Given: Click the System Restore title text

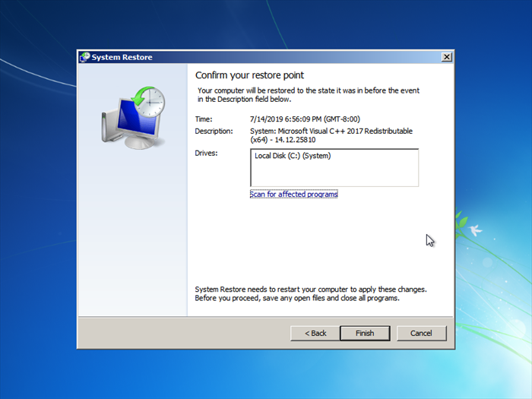Looking at the screenshot, I should pos(122,57).
